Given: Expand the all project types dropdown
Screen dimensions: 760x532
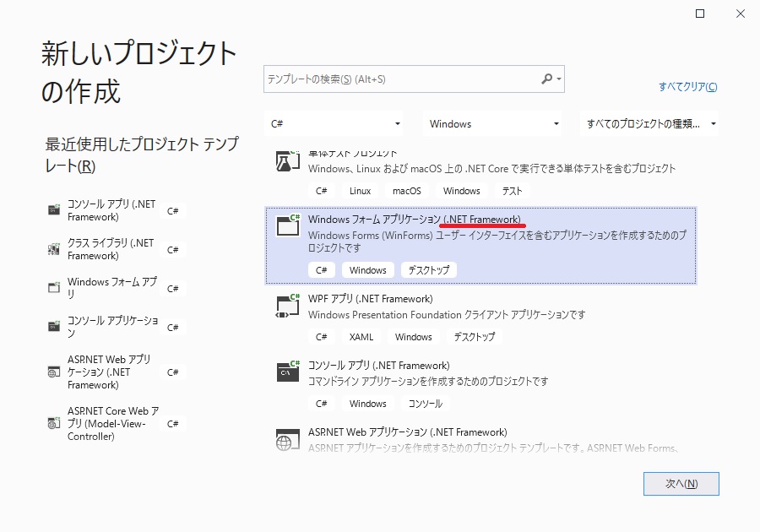Looking at the screenshot, I should [x=651, y=123].
